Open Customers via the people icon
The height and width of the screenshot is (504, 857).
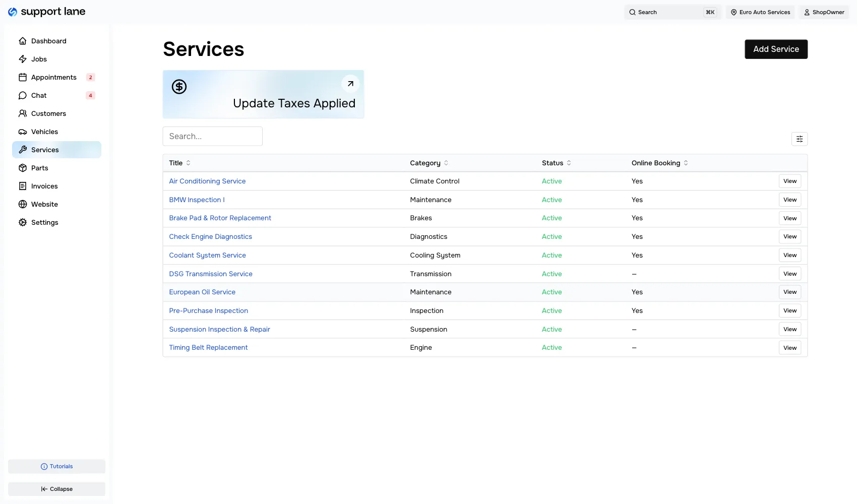pyautogui.click(x=23, y=113)
